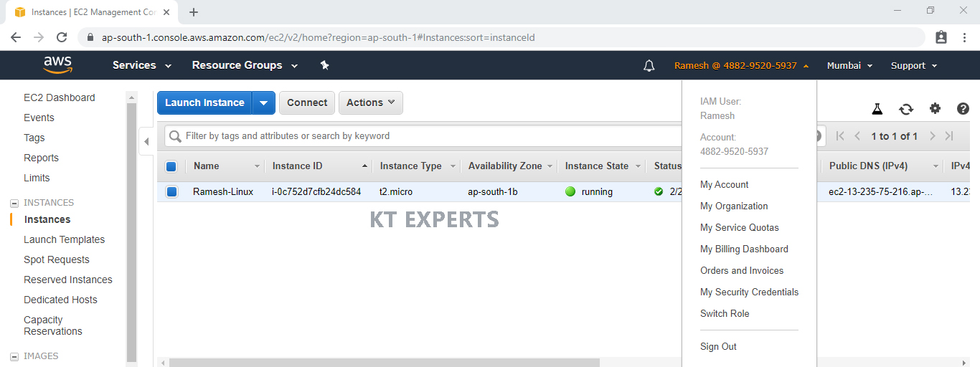Open a new browser tab
This screenshot has height=367, width=980.
pyautogui.click(x=194, y=12)
